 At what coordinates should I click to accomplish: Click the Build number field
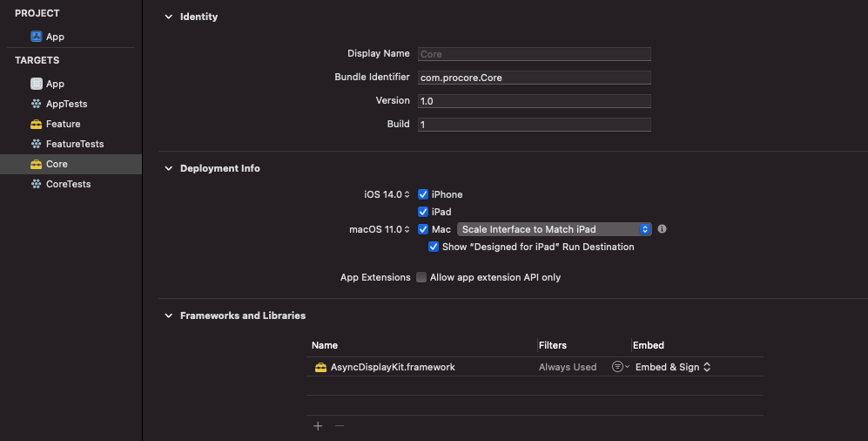tap(535, 124)
